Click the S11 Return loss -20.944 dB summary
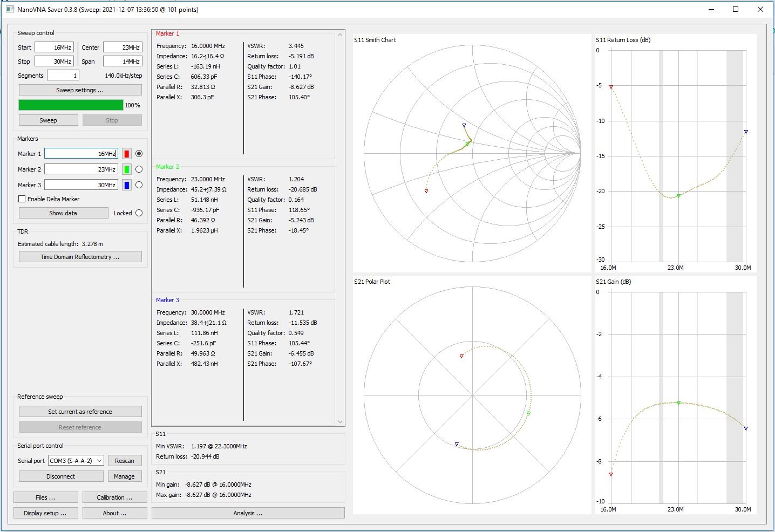775x532 pixels. (x=205, y=456)
